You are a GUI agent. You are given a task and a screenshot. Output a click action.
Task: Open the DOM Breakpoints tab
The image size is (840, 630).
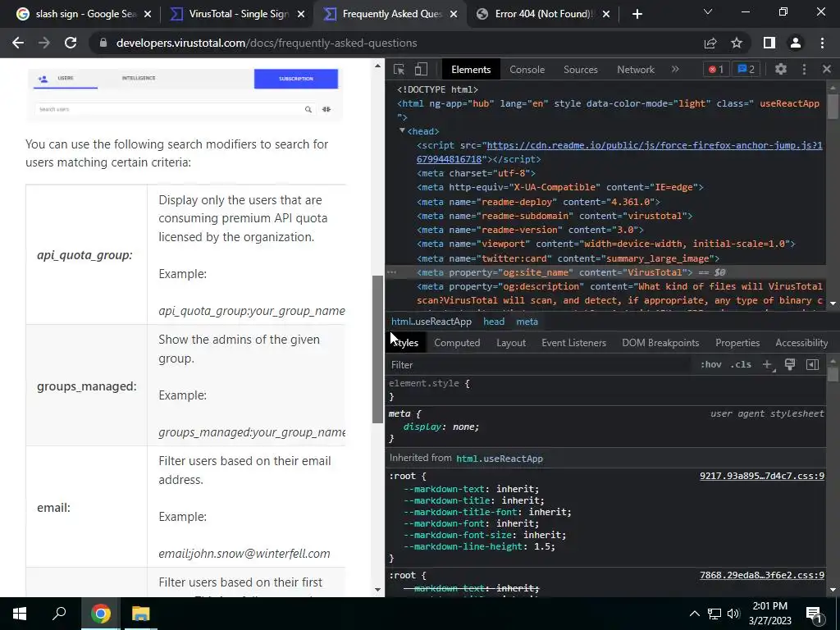point(660,343)
